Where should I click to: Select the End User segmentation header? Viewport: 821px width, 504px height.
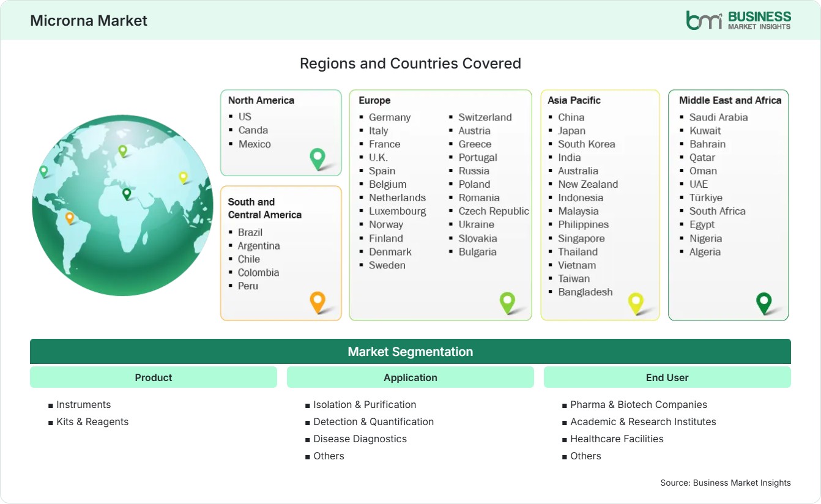667,377
